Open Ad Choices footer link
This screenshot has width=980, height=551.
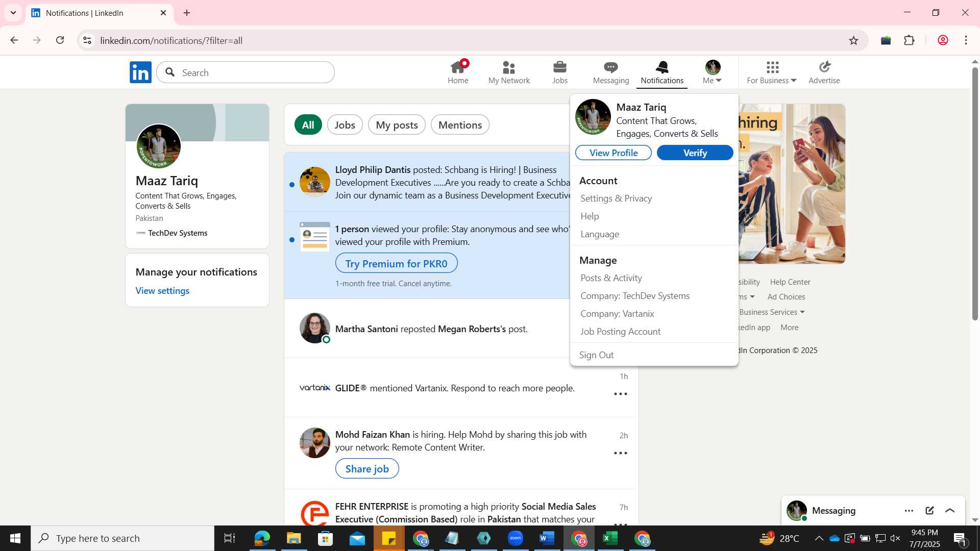coord(786,297)
